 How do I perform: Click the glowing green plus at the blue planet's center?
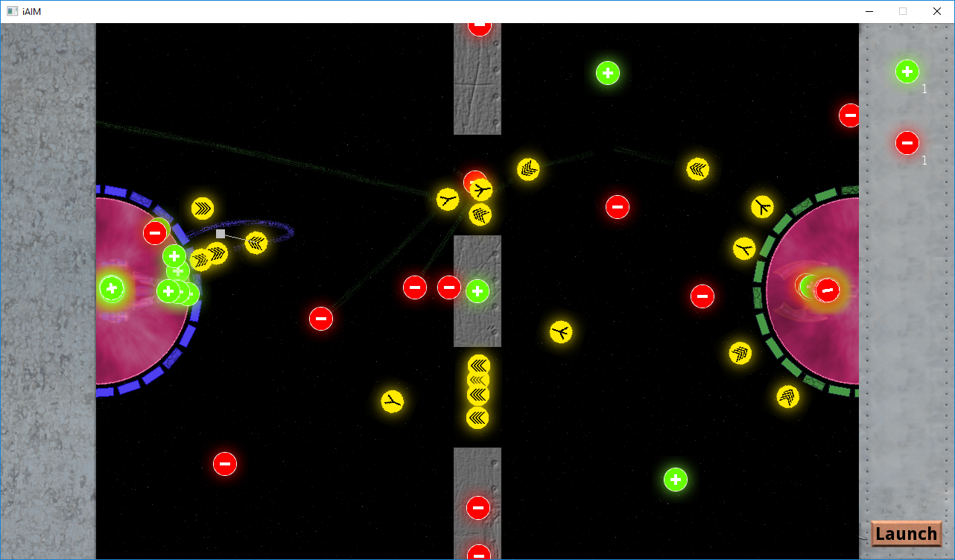point(112,288)
